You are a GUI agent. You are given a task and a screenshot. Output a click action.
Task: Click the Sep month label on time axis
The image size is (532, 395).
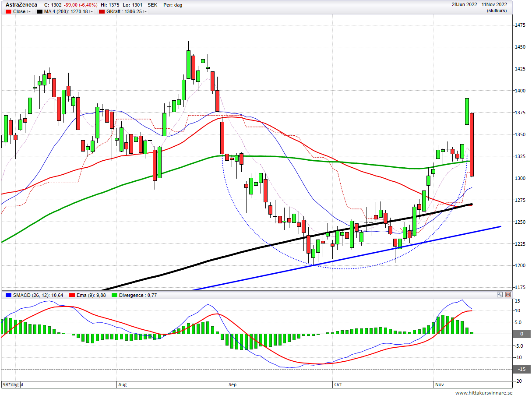tap(233, 384)
